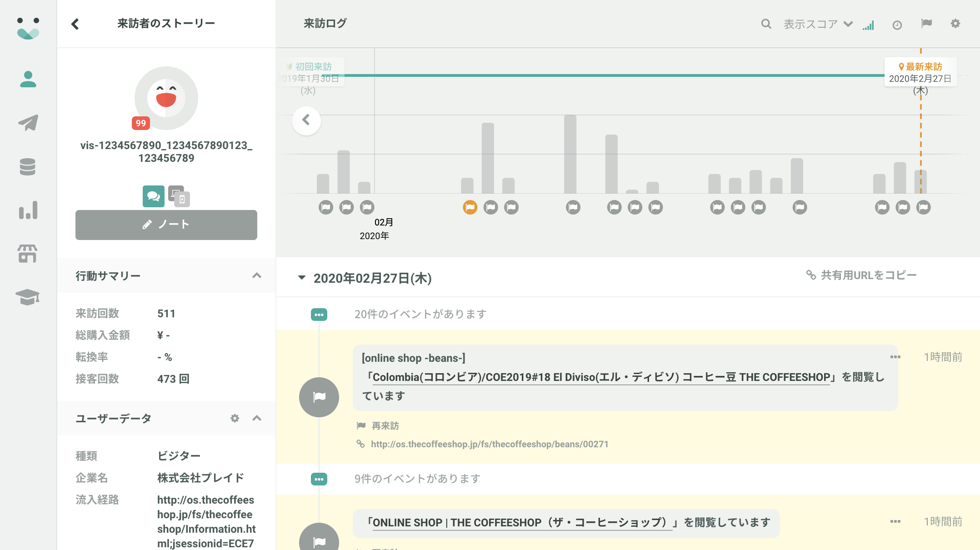Open more options for Colombia event
This screenshot has width=980, height=550.
tap(895, 357)
